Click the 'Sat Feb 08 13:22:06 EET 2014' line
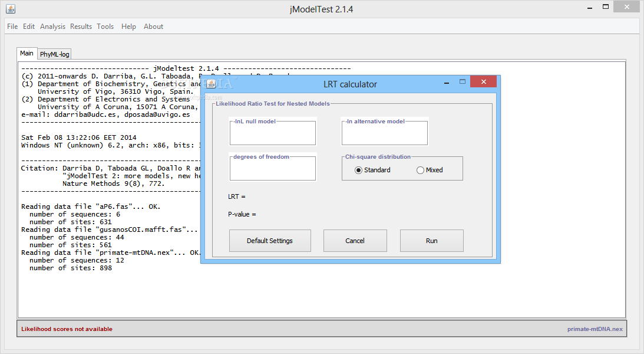This screenshot has height=354, width=644. pyautogui.click(x=78, y=137)
